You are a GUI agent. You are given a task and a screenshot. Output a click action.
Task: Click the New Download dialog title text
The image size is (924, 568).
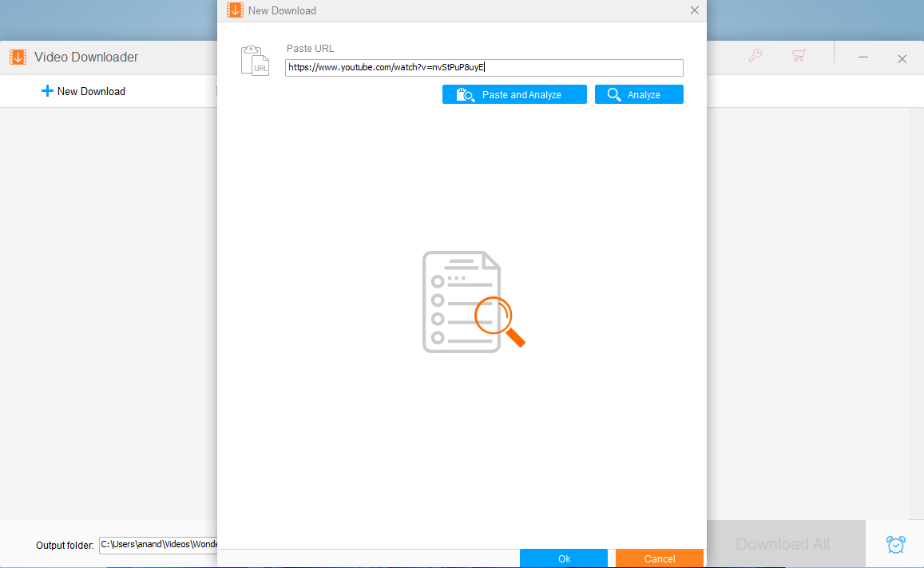(282, 11)
